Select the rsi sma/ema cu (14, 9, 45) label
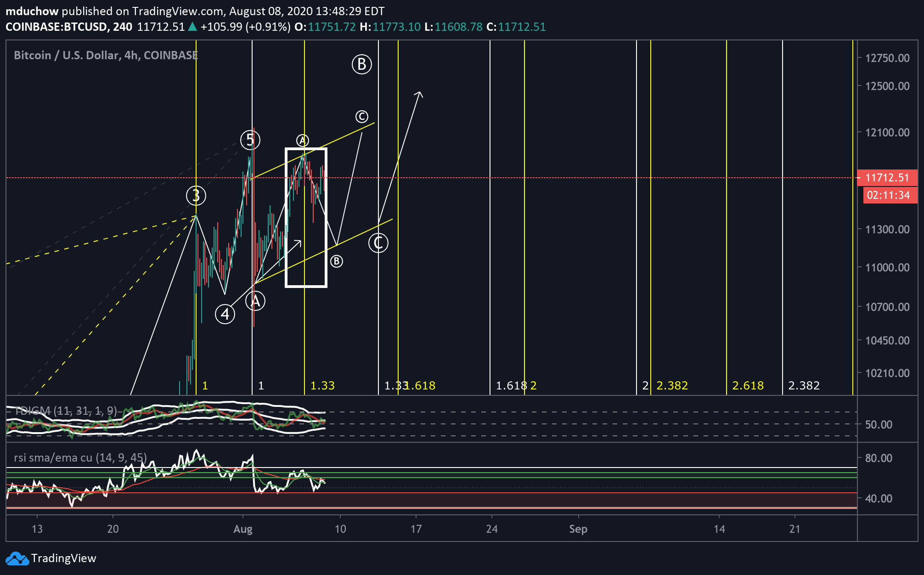This screenshot has height=575, width=924. pyautogui.click(x=80, y=457)
